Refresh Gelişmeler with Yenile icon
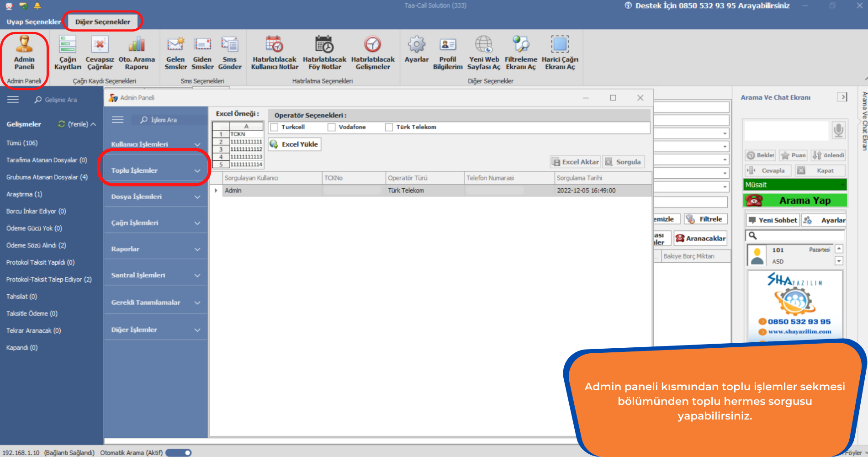The height and width of the screenshot is (457, 868). [62, 124]
